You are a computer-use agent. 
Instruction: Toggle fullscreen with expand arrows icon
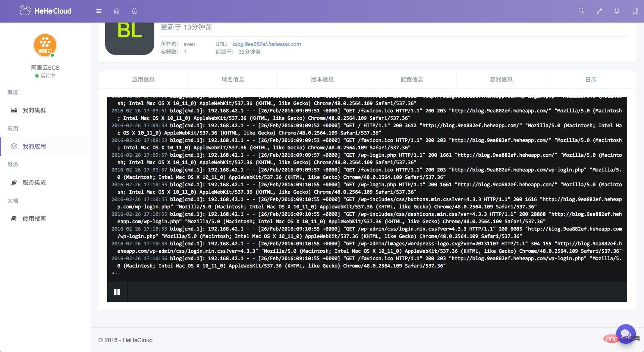pyautogui.click(x=599, y=11)
